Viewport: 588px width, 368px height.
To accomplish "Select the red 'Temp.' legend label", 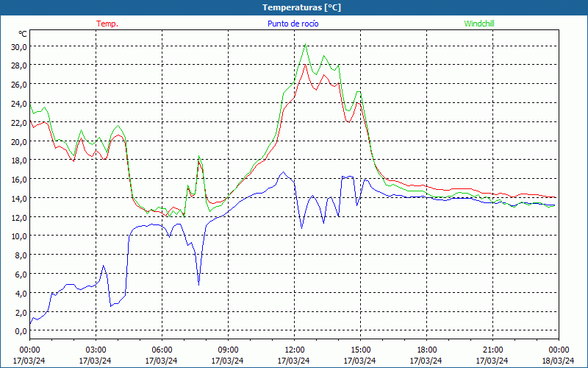I will click(107, 24).
